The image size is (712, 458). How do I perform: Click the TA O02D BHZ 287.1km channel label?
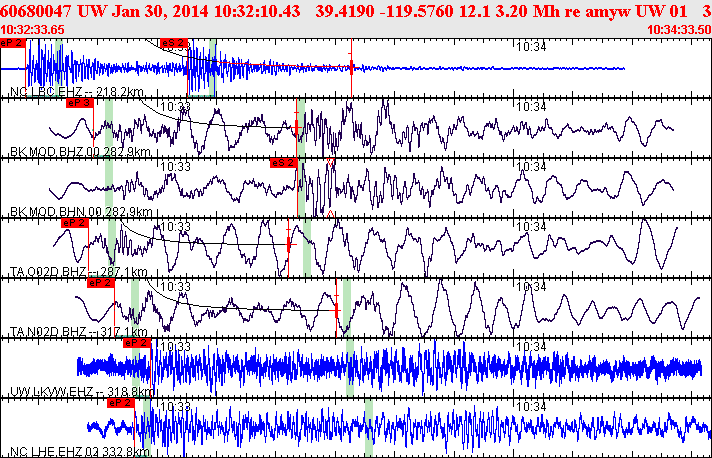pyautogui.click(x=79, y=271)
